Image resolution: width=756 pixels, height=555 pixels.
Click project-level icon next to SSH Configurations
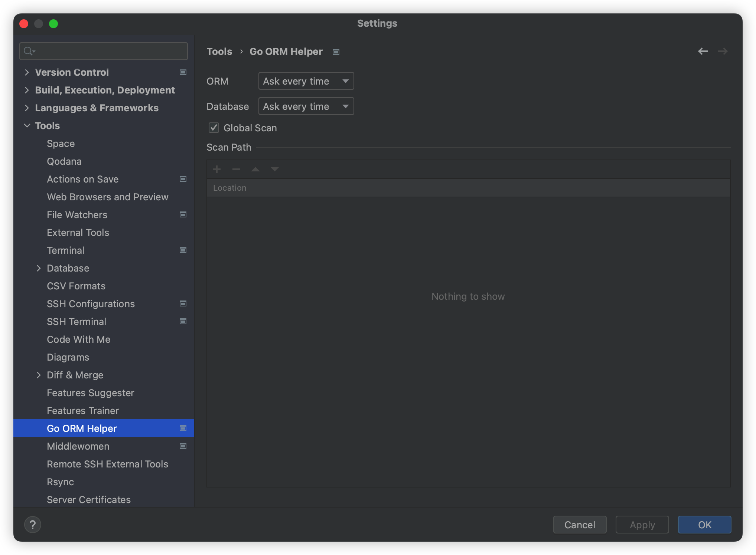tap(183, 303)
